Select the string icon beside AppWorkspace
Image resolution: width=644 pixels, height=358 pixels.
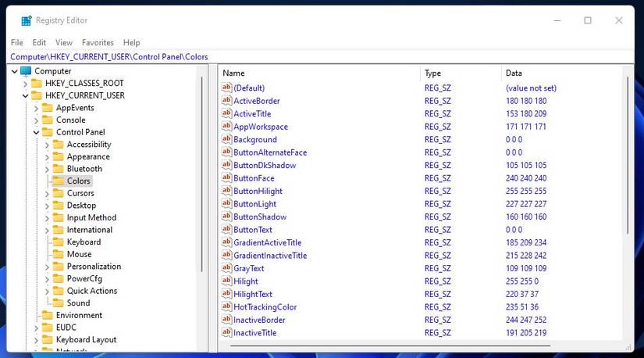pyautogui.click(x=226, y=126)
